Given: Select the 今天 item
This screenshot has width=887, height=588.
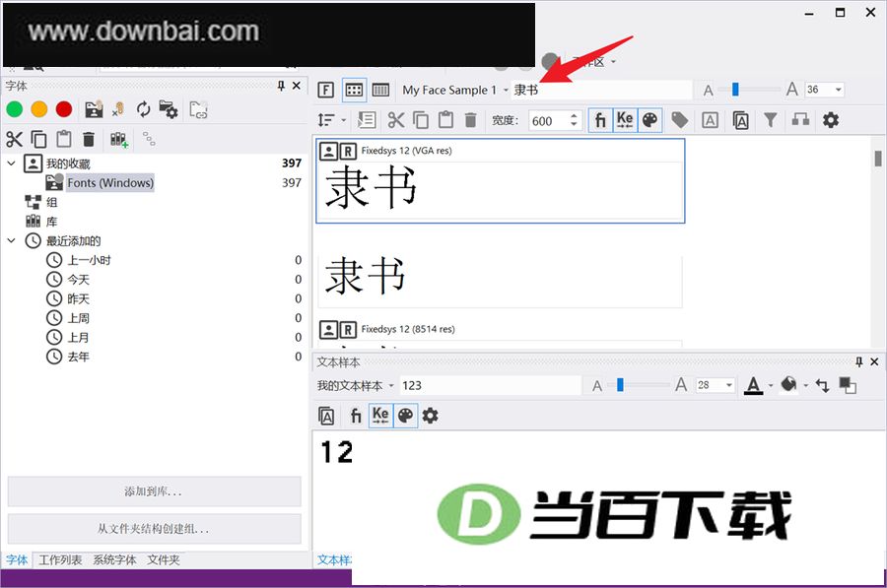Looking at the screenshot, I should coord(78,280).
